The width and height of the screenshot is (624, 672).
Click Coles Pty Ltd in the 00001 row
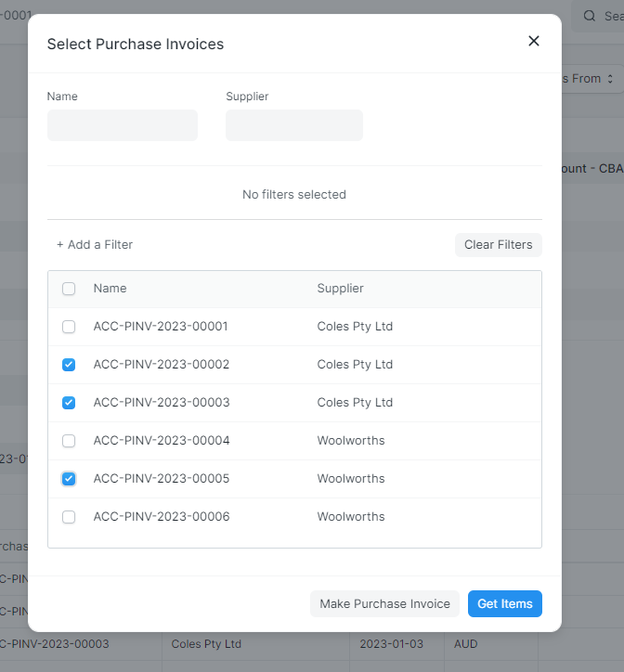pyautogui.click(x=355, y=327)
